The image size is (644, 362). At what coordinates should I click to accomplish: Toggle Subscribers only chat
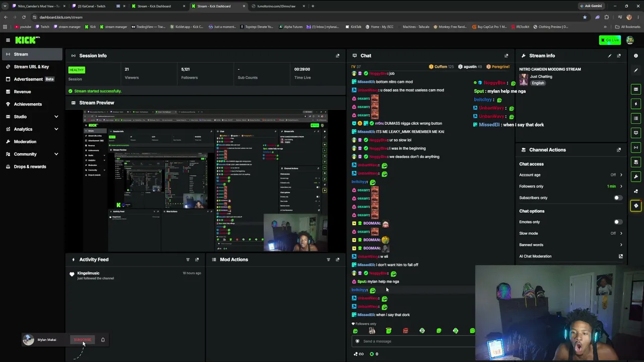617,198
